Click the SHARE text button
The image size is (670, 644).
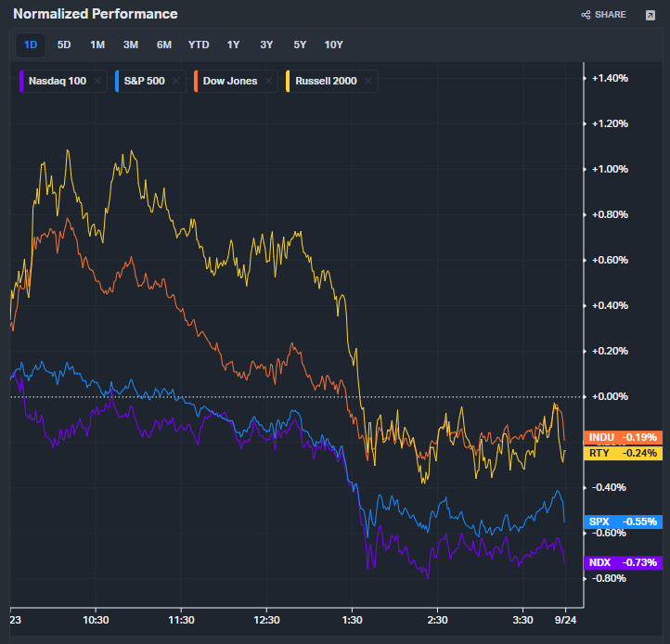coord(610,15)
